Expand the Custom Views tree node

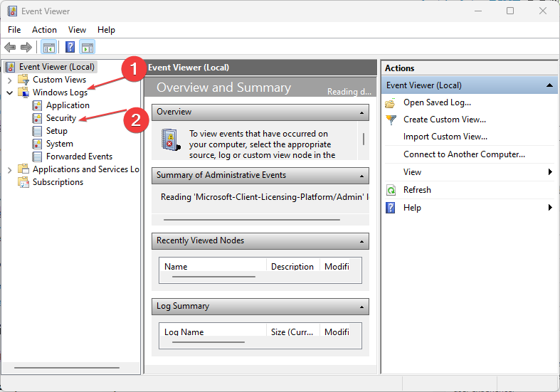(10, 80)
